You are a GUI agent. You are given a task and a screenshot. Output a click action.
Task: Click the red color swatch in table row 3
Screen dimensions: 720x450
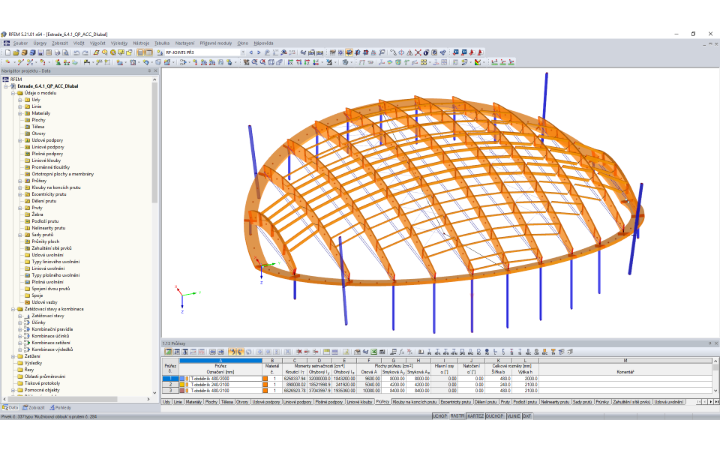(181, 390)
